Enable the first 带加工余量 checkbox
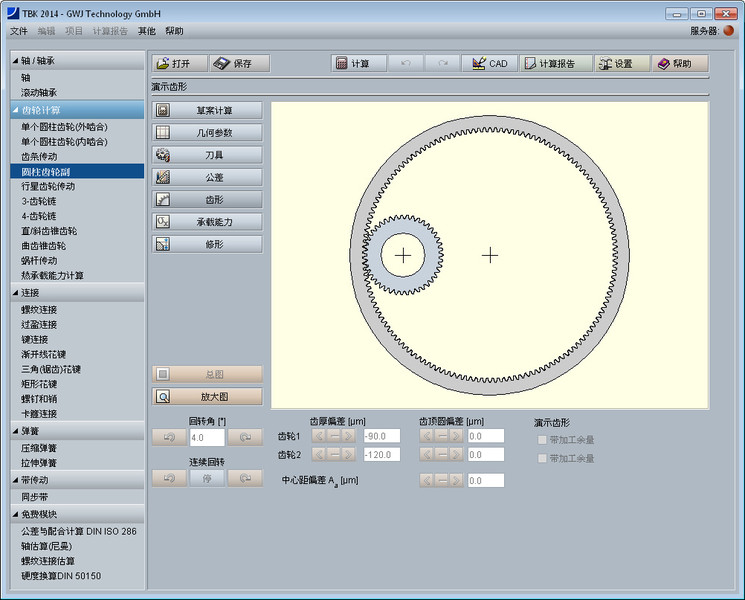 [543, 440]
